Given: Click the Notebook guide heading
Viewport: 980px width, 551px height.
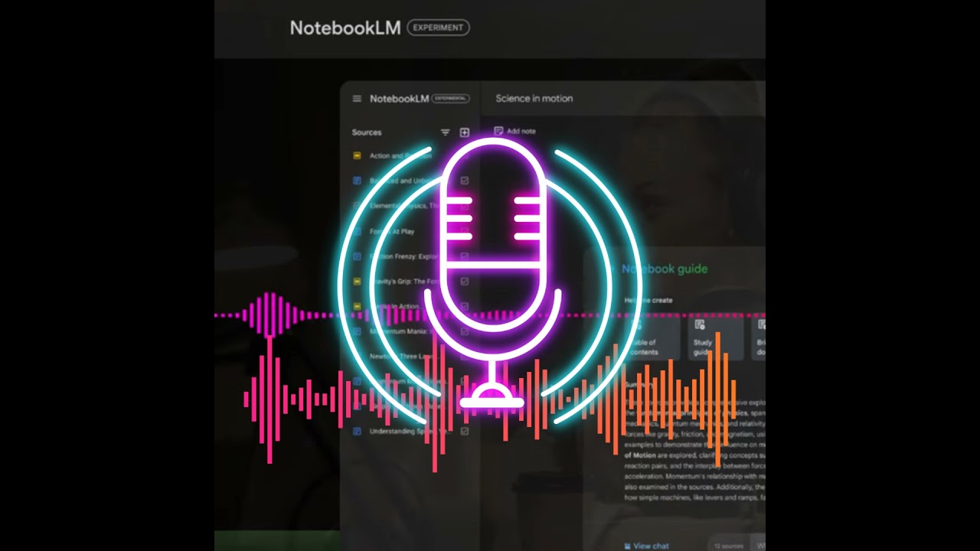Looking at the screenshot, I should coord(665,269).
